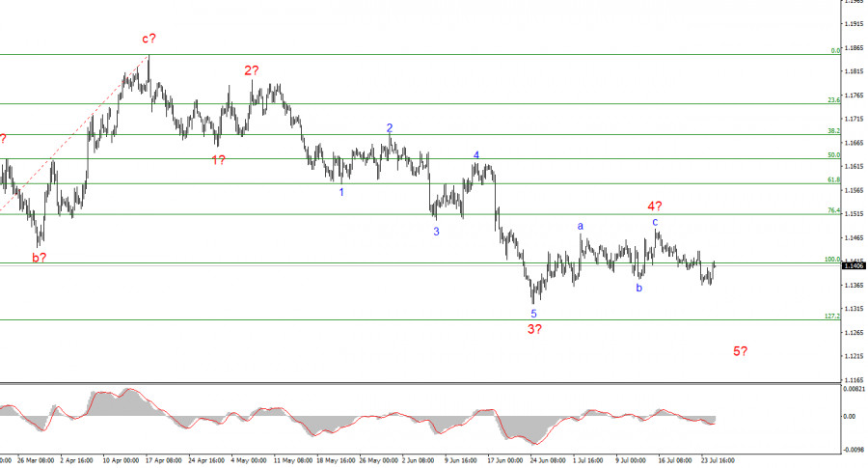This screenshot has width=868, height=468.
Task: Click the "1 Jul 16:00" time axis label
Action: click(x=587, y=460)
